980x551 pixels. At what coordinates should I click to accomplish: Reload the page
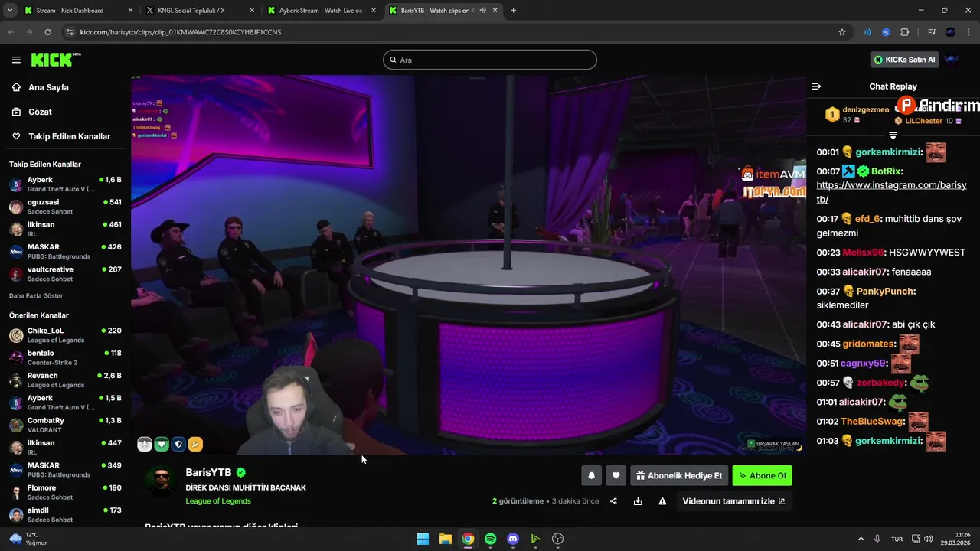pyautogui.click(x=47, y=32)
